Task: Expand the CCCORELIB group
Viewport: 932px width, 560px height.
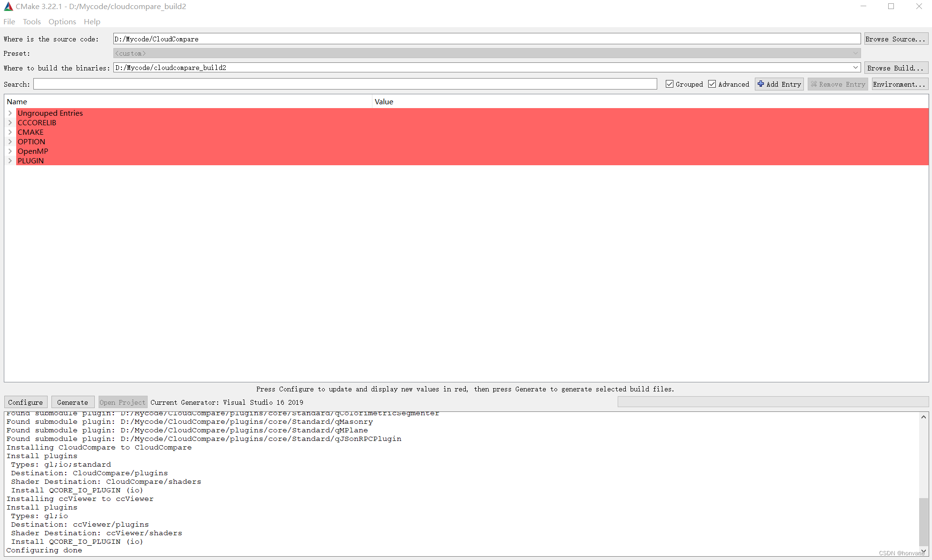Action: point(10,123)
